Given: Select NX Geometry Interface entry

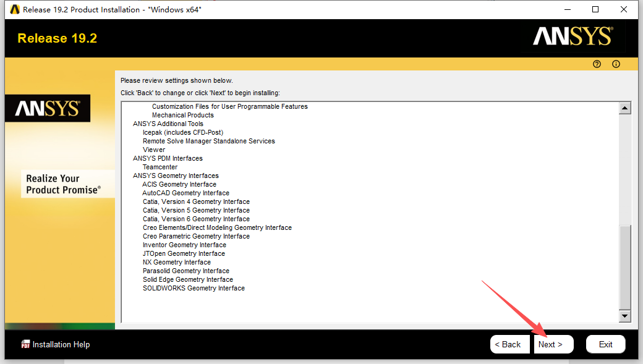Looking at the screenshot, I should click(177, 262).
